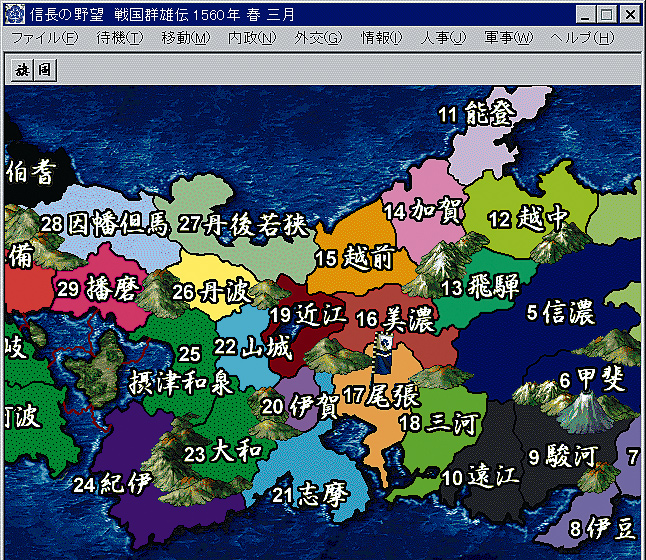Select province 17 尾張 on the map
The image size is (646, 560).
click(x=381, y=396)
